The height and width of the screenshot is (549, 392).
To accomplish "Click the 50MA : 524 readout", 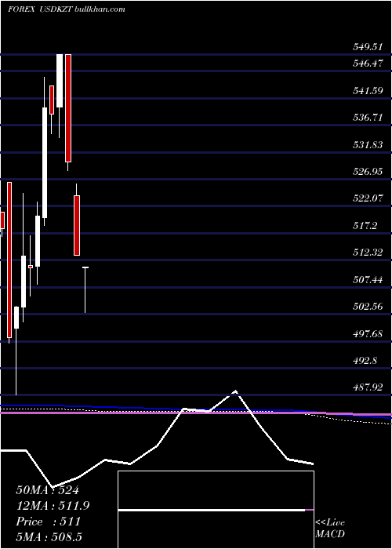I will (x=48, y=490).
